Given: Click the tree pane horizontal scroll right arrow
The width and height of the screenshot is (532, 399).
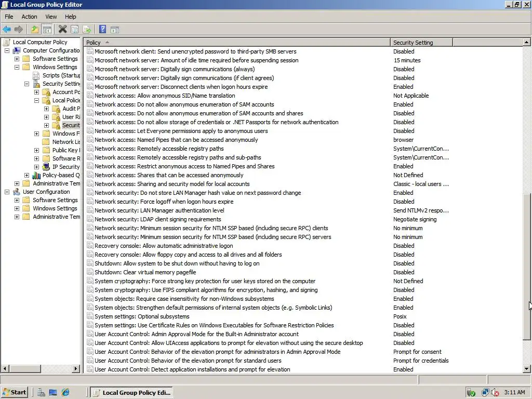Looking at the screenshot, I should 76,368.
